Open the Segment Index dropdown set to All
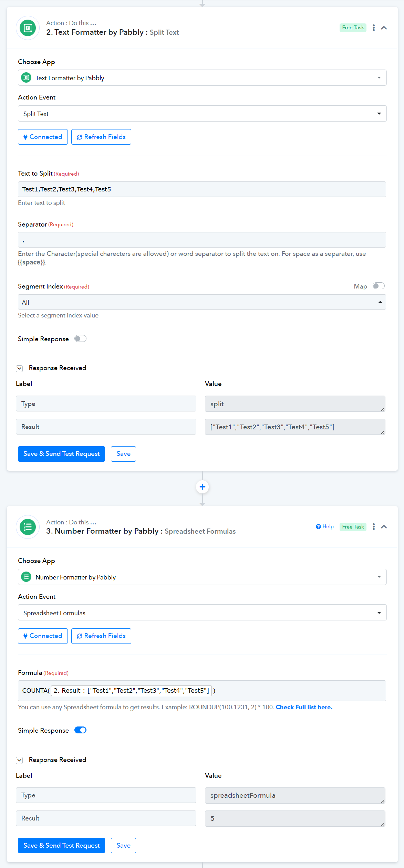The width and height of the screenshot is (404, 868). 202,302
